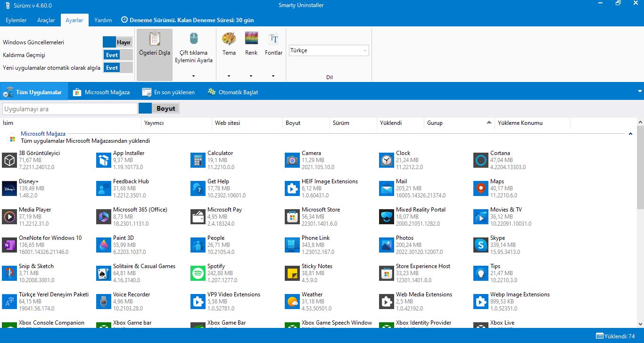Sort by Boyut column header
The height and width of the screenshot is (343, 644).
tap(306, 123)
